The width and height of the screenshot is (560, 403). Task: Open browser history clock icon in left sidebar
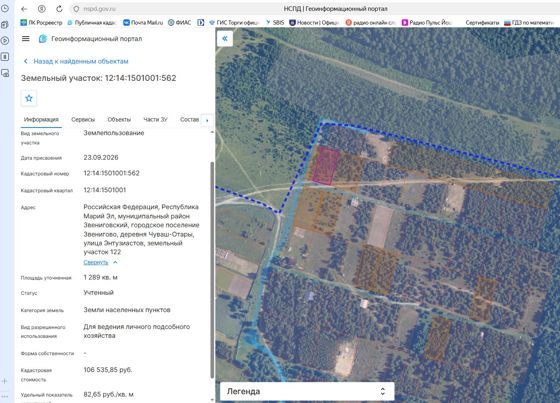click(x=5, y=8)
